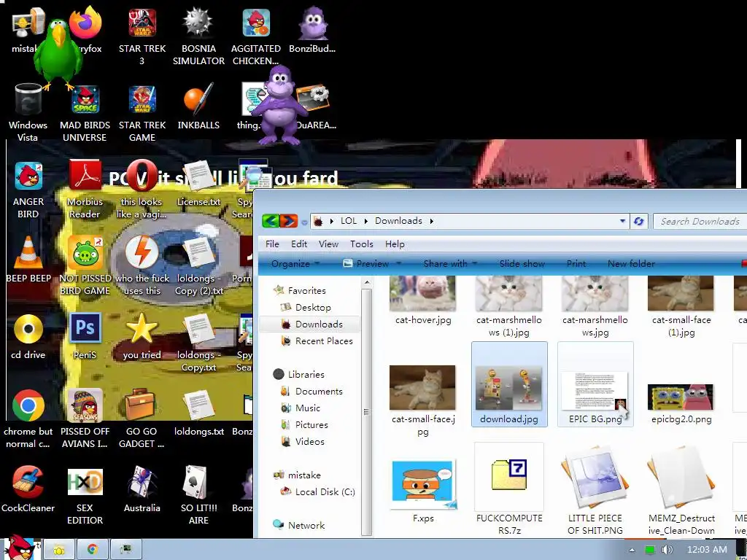Refresh the Downloads folder view

[x=638, y=221]
